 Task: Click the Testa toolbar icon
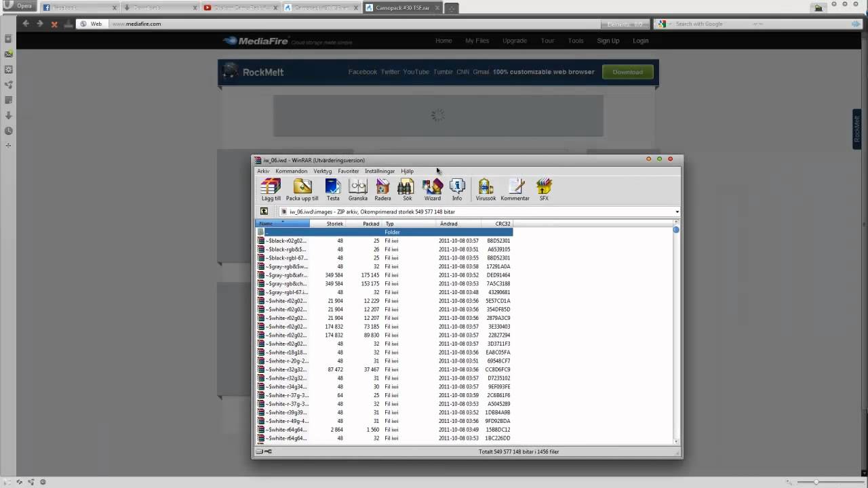333,189
